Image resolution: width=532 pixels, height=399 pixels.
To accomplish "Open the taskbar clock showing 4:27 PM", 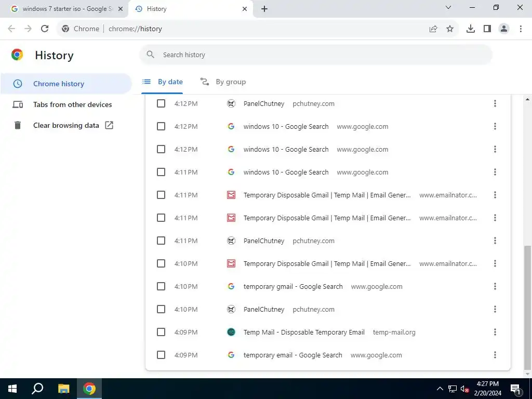I will pos(487,389).
